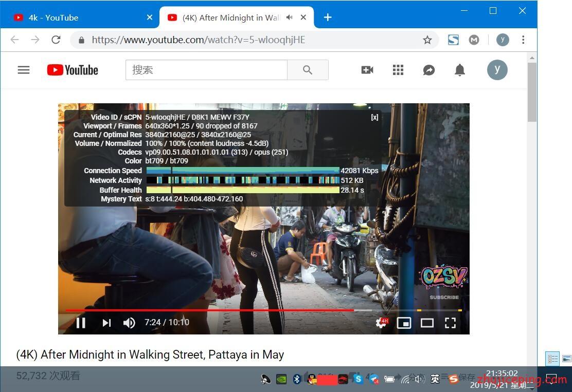
Task: Open the account avatar menu in YouTube header
Action: pyautogui.click(x=497, y=70)
